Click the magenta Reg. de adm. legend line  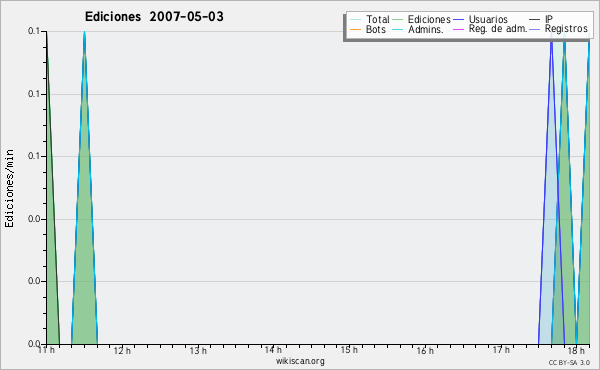click(x=458, y=29)
